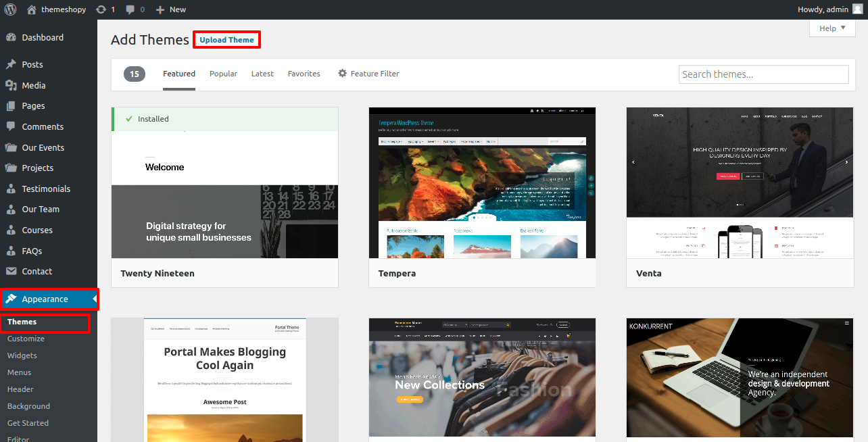Open the themeshopy site home icon
868x442 pixels.
[32, 9]
